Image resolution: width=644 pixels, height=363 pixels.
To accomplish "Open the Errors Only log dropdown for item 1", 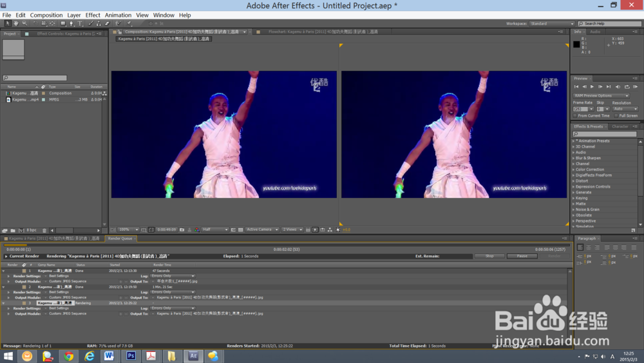I will (173, 276).
